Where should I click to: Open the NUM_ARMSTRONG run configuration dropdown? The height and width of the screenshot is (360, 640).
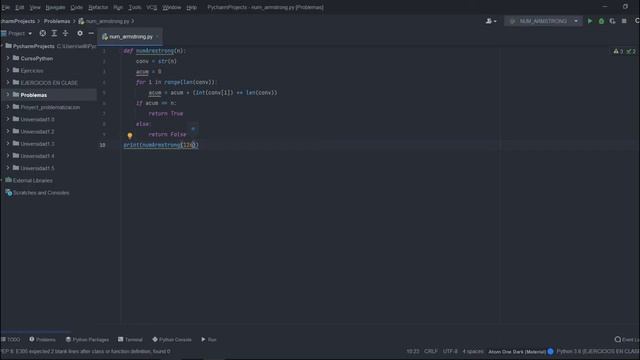[576, 21]
